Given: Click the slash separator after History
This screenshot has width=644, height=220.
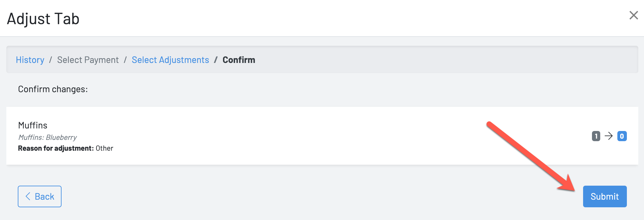Looking at the screenshot, I should (50, 60).
